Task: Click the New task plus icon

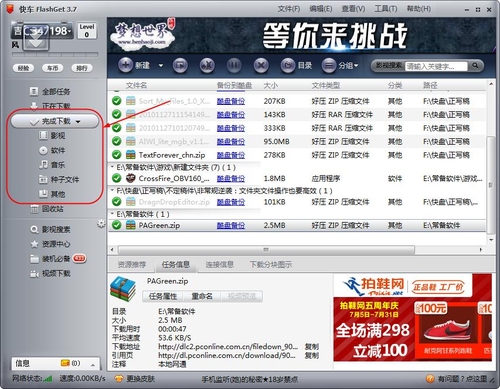Action: 126,65
